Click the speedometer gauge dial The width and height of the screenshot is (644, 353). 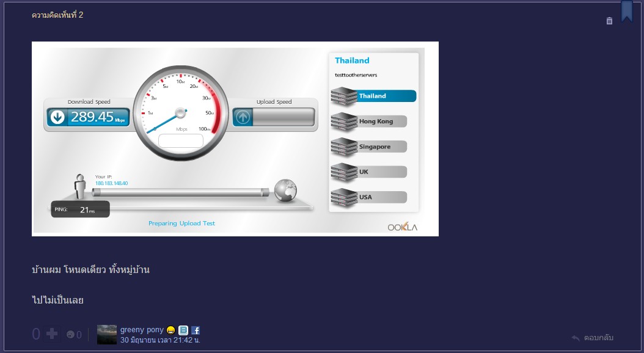[x=181, y=113]
